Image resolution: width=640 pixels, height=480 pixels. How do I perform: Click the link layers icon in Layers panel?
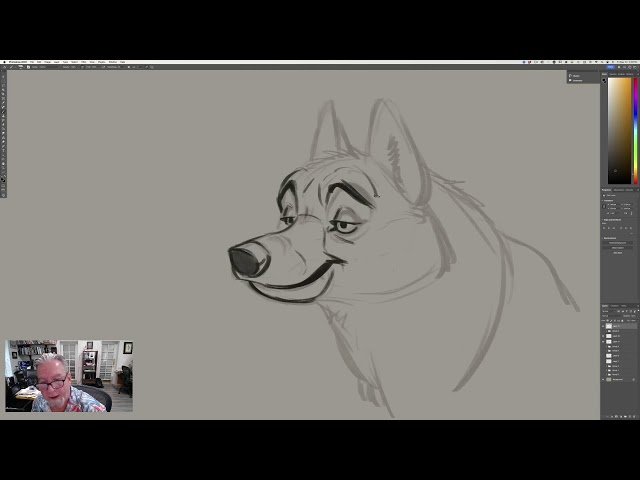tap(608, 416)
